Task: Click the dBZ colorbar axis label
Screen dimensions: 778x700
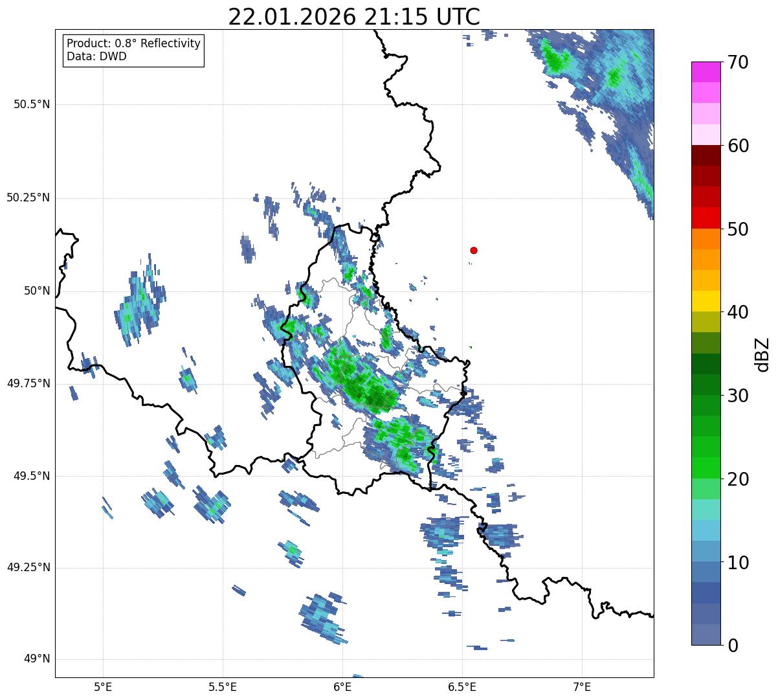Action: tap(762, 354)
